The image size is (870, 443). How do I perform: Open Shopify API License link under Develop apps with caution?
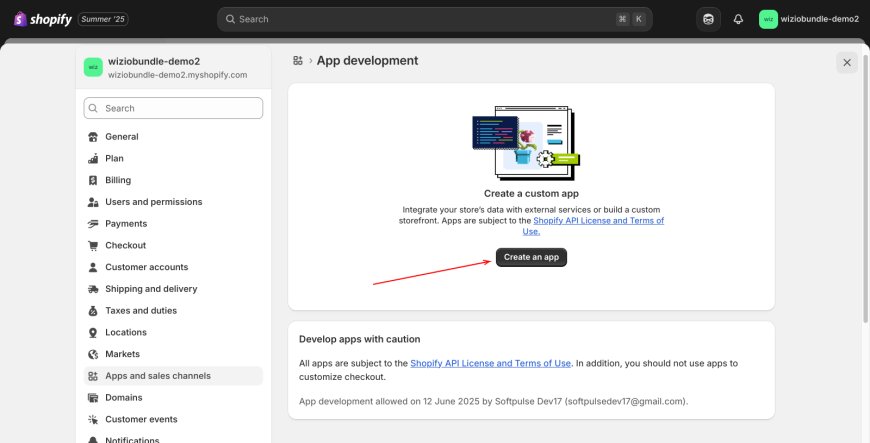pyautogui.click(x=490, y=363)
